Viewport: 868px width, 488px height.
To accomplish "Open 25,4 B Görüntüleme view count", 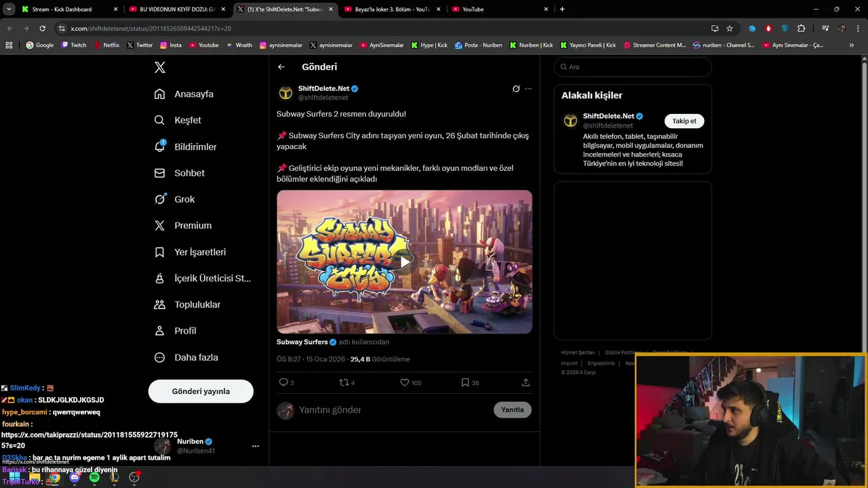I will [x=380, y=359].
